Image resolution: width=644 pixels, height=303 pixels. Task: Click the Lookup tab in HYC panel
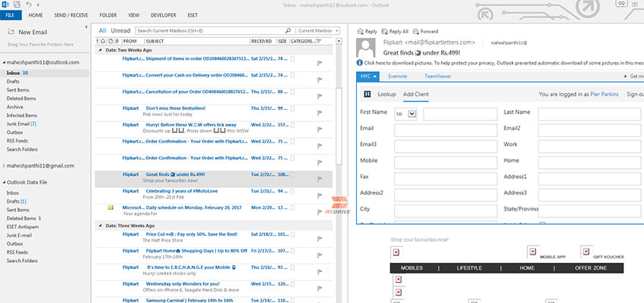(x=387, y=94)
